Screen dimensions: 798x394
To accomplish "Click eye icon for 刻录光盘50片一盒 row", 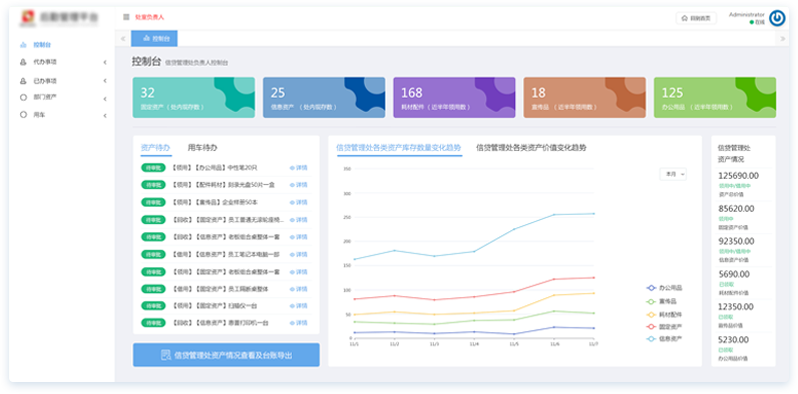I will click(292, 185).
